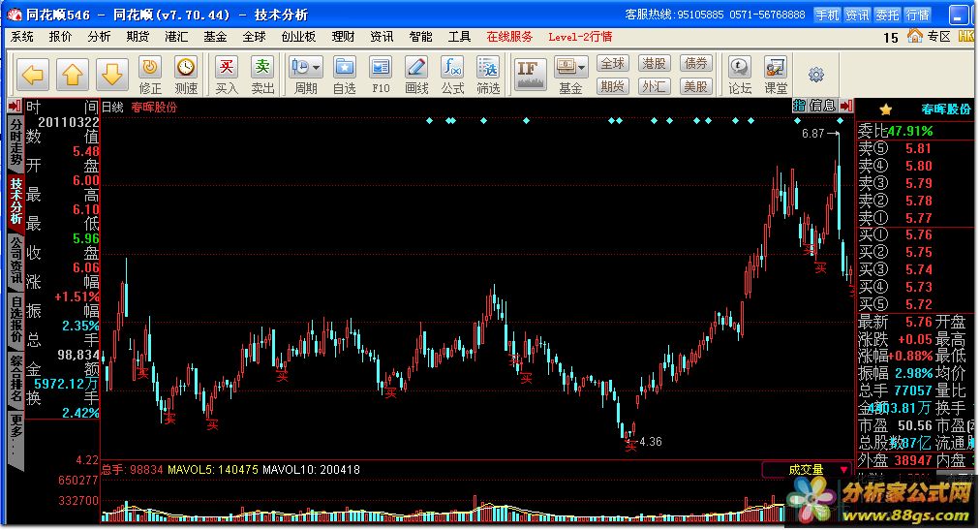Image resolution: width=980 pixels, height=530 pixels.
Task: Click the 4.36 low price label
Action: click(x=651, y=442)
